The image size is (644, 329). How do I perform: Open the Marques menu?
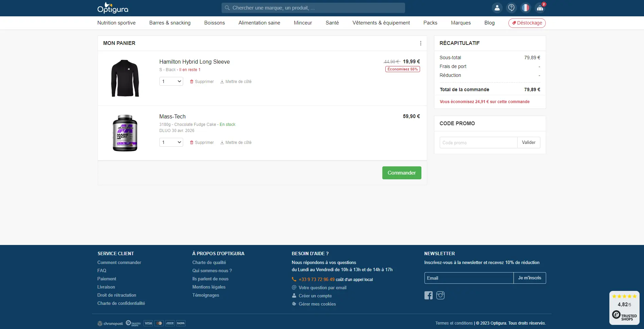tap(461, 23)
